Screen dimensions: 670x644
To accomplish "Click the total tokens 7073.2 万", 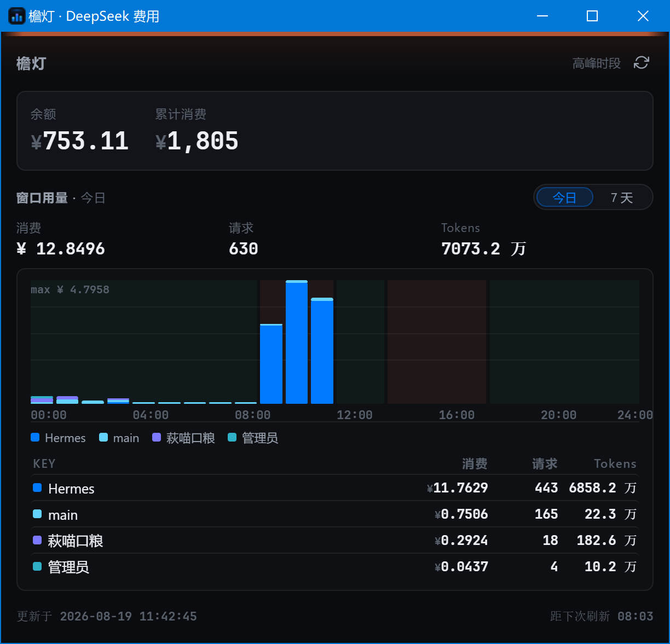I will (484, 249).
